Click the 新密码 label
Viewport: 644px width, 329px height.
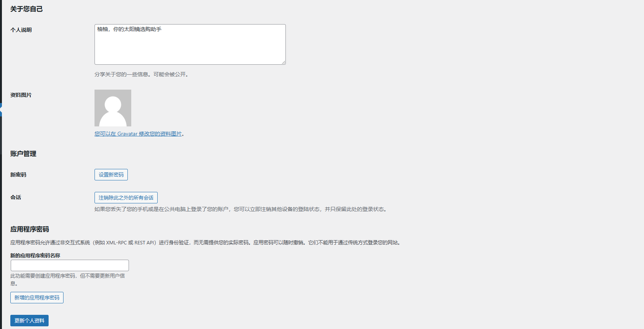18,175
